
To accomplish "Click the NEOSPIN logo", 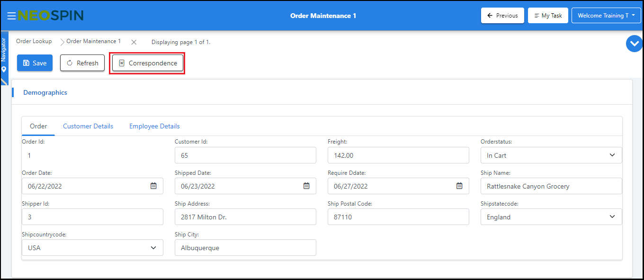I will pyautogui.click(x=51, y=16).
